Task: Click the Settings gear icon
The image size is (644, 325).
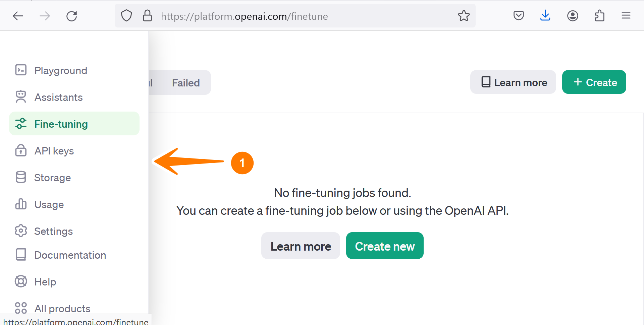Action: click(21, 231)
